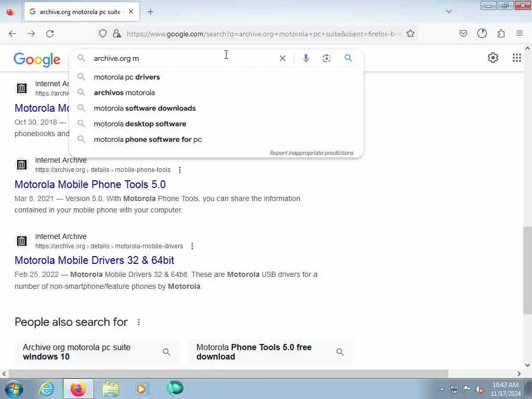Open network status tray icon
The height and width of the screenshot is (399, 532).
(454, 389)
